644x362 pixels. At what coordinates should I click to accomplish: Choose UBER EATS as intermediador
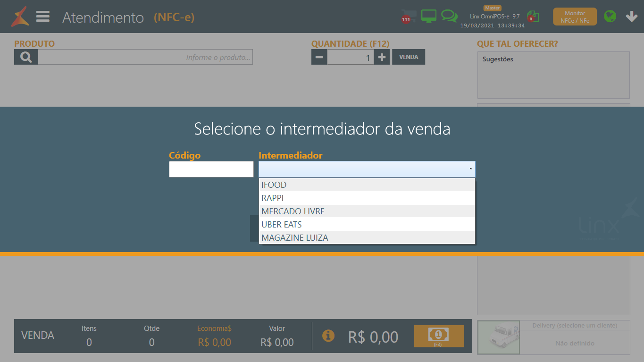[367, 224]
